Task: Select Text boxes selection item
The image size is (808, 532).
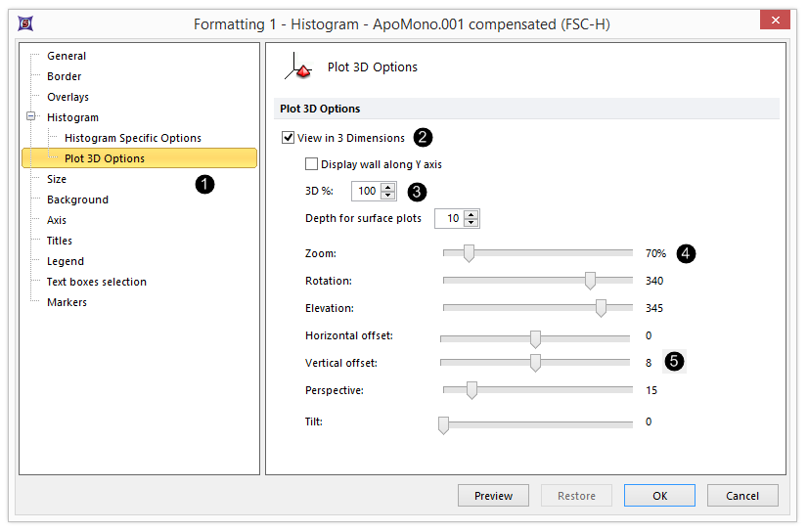Action: pyautogui.click(x=96, y=282)
